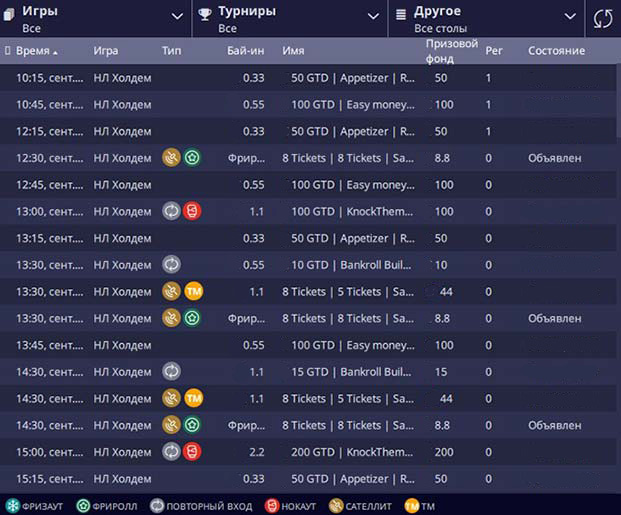621x515 pixels.
Task: Select 13:15 50 GTD Appetizer tournament
Action: 308,238
